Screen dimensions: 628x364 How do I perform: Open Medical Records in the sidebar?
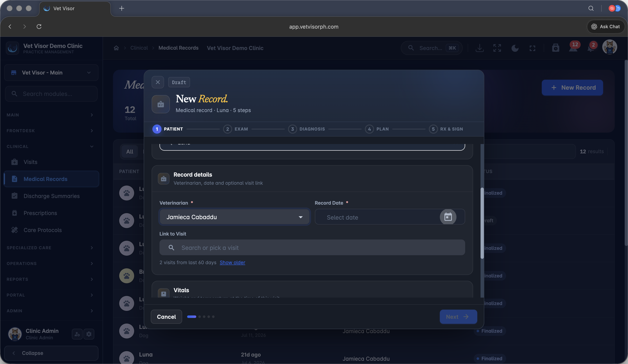(x=51, y=179)
